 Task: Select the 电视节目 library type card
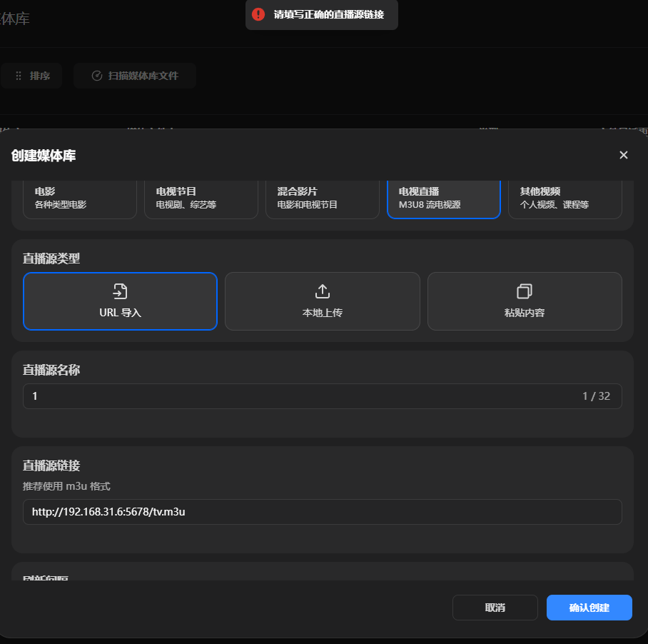(x=201, y=199)
